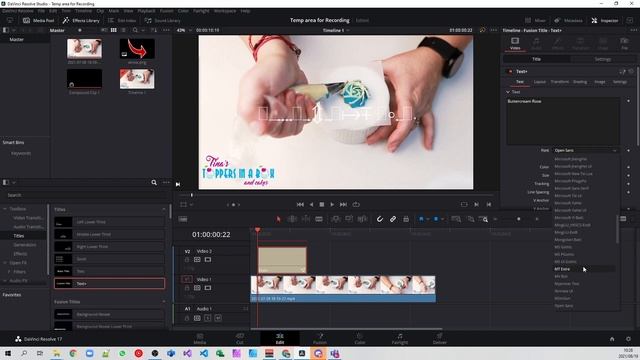Open the Font dropdown showing Open Sans
This screenshot has height=360, width=640.
tap(585, 151)
